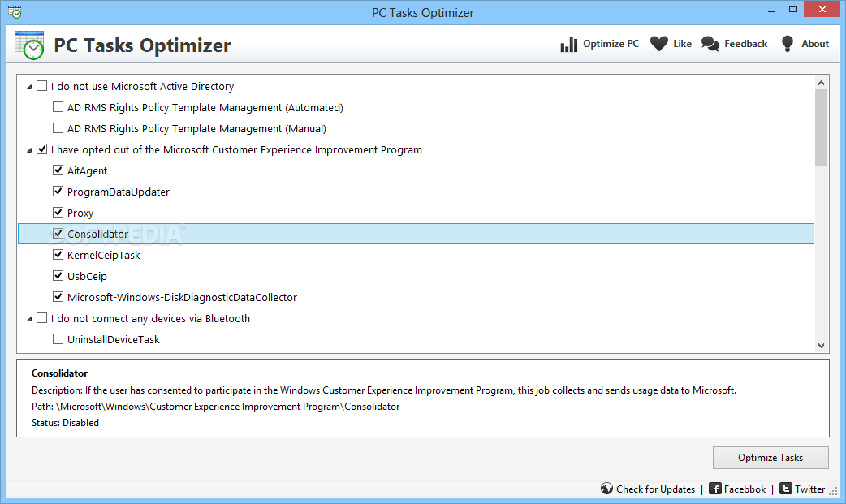The image size is (846, 504).
Task: Minimize the PC Tasks Optimizer window
Action: tap(771, 10)
